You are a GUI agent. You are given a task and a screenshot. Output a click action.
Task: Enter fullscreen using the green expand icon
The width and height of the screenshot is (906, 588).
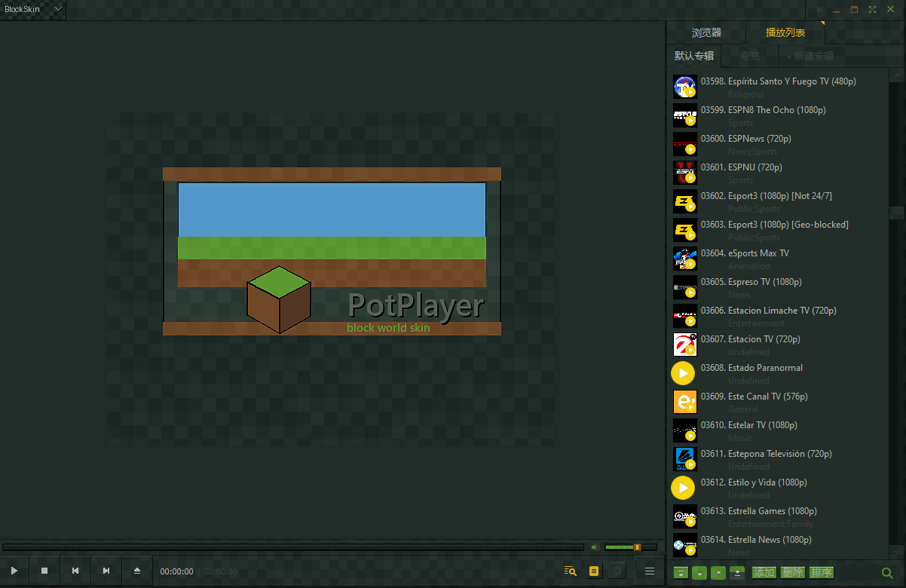(873, 10)
